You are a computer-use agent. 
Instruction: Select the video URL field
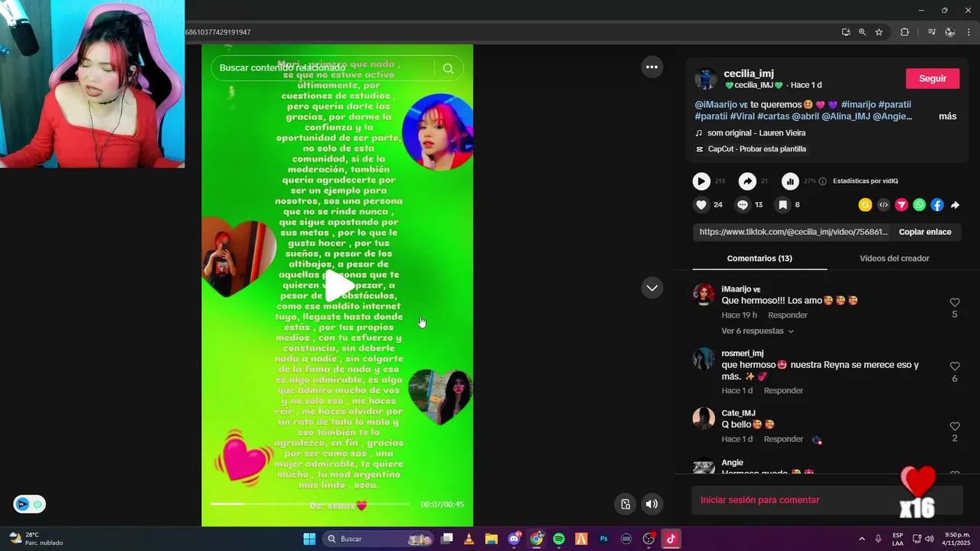(x=793, y=232)
